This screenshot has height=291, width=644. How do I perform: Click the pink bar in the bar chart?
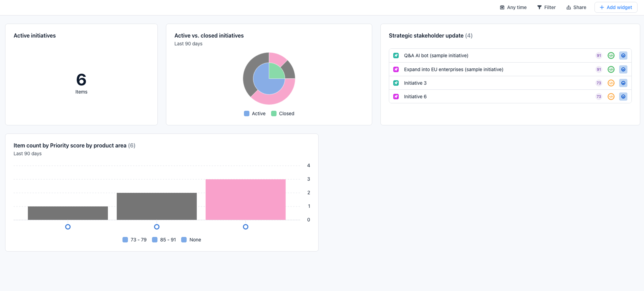[x=245, y=200]
